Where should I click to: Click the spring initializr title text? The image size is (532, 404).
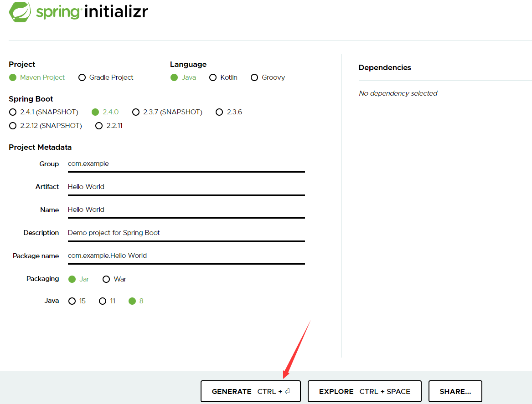pos(92,11)
